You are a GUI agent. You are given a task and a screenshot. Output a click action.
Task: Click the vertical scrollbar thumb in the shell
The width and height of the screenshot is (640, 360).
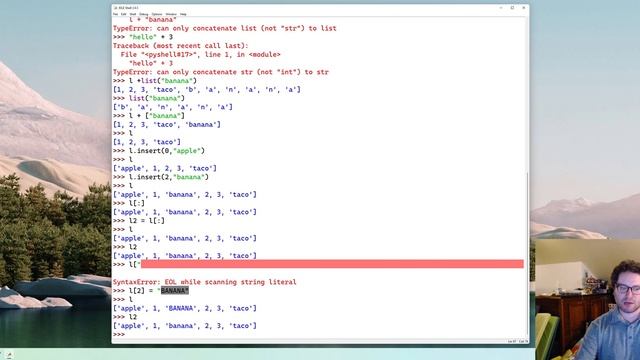point(527,253)
